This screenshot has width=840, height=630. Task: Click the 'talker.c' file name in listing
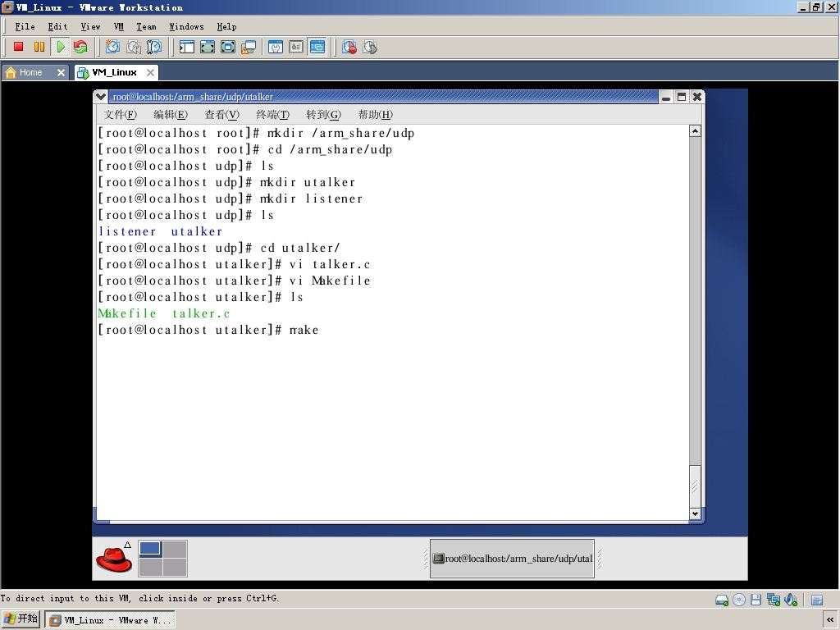tap(201, 313)
